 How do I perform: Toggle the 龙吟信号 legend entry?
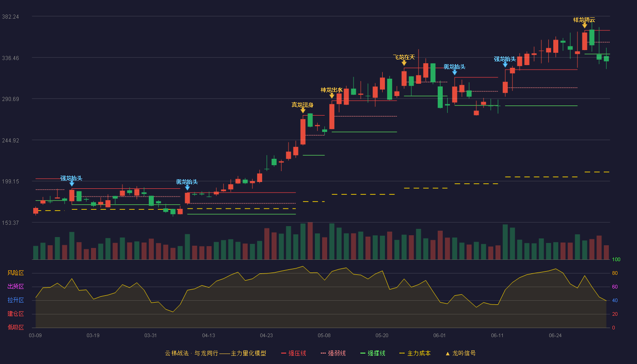point(460,353)
